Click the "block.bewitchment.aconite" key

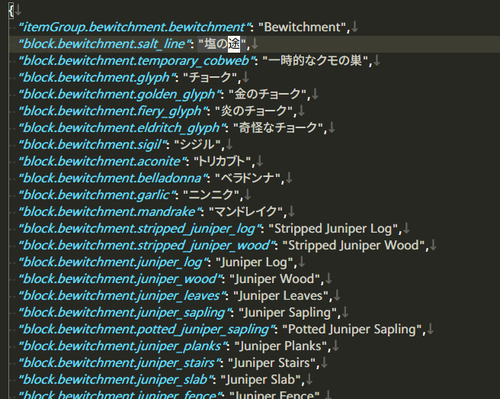(x=103, y=161)
